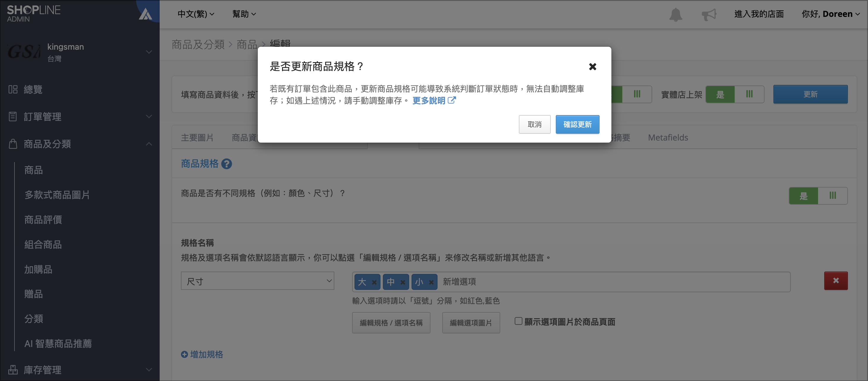Switch to the Metafields tab

668,138
